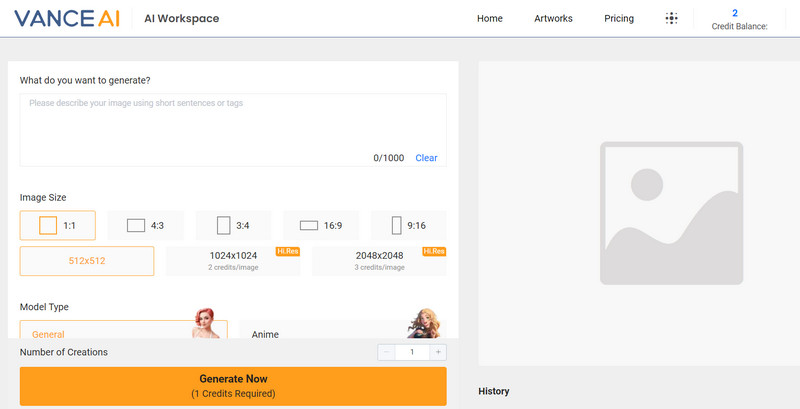Decrease number of creations with minus

387,352
